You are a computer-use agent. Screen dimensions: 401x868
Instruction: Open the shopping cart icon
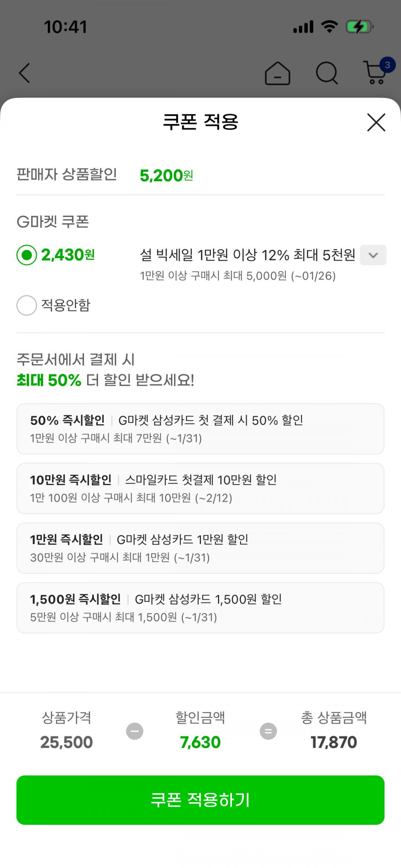pos(374,74)
